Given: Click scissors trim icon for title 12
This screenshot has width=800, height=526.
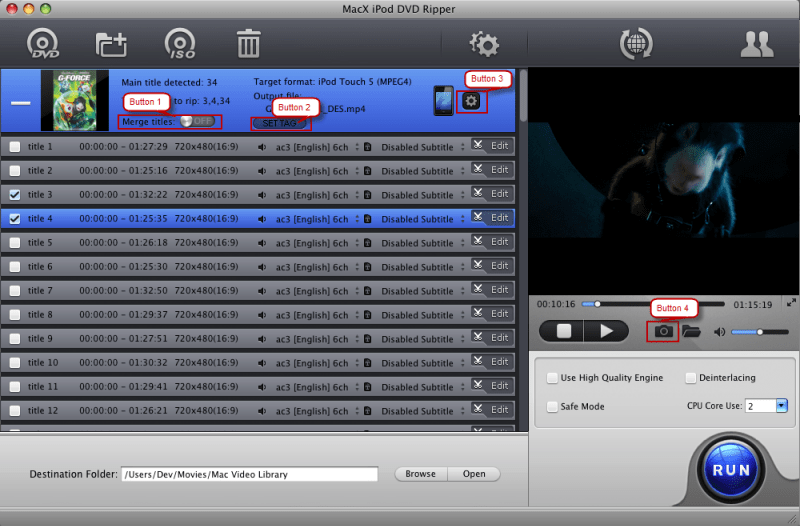Looking at the screenshot, I should click(478, 409).
